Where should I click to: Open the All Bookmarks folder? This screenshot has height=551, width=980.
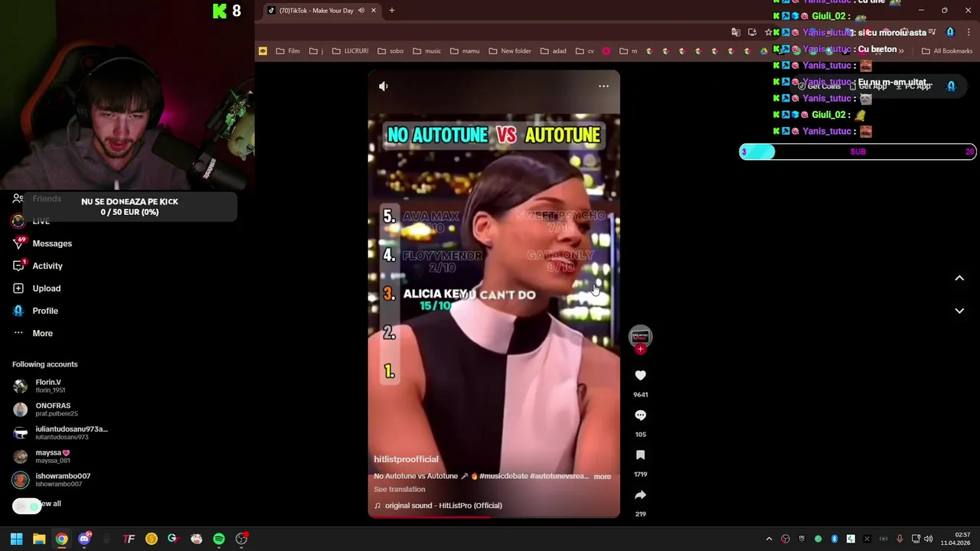coord(947,51)
